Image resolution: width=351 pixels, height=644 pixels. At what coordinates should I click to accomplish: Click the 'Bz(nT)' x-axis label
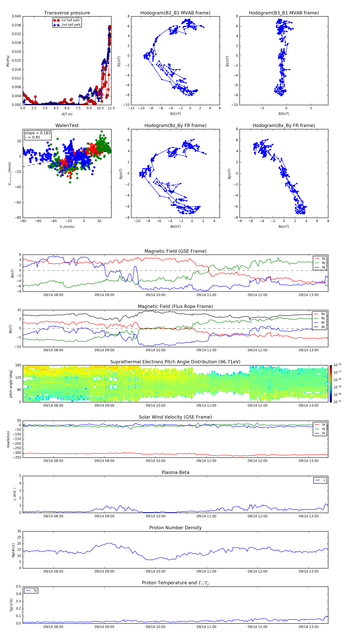click(x=175, y=227)
